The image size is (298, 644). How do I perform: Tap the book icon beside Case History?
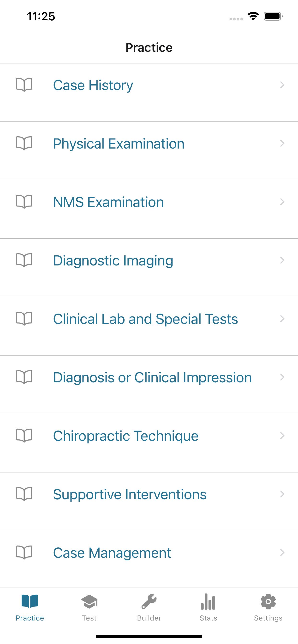(24, 85)
